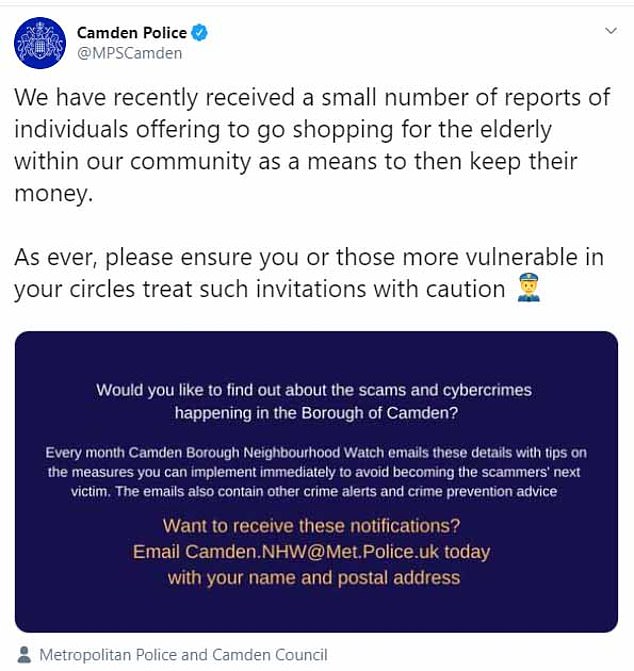The width and height of the screenshot is (634, 671).
Task: Click the "Would you like to find out" heading
Action: click(313, 390)
